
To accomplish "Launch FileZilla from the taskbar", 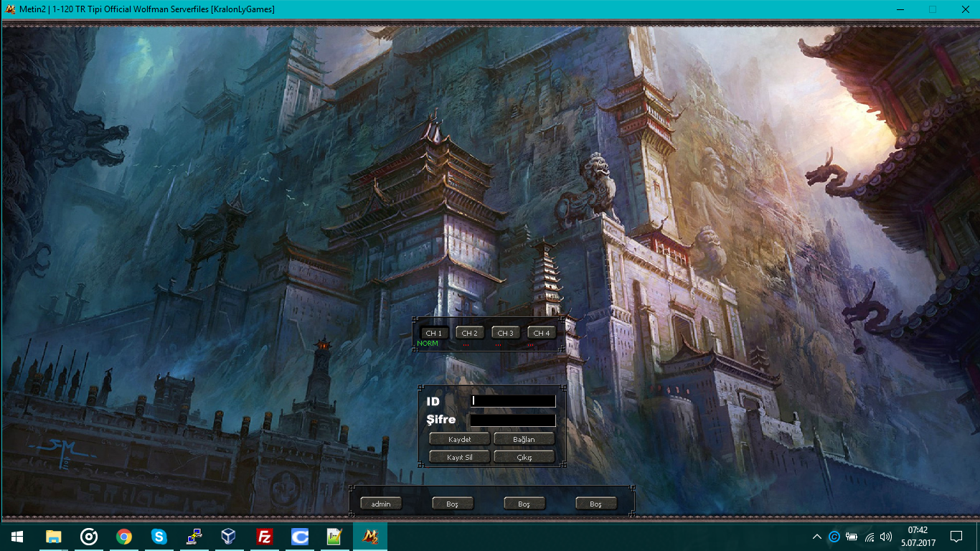I will pyautogui.click(x=265, y=537).
